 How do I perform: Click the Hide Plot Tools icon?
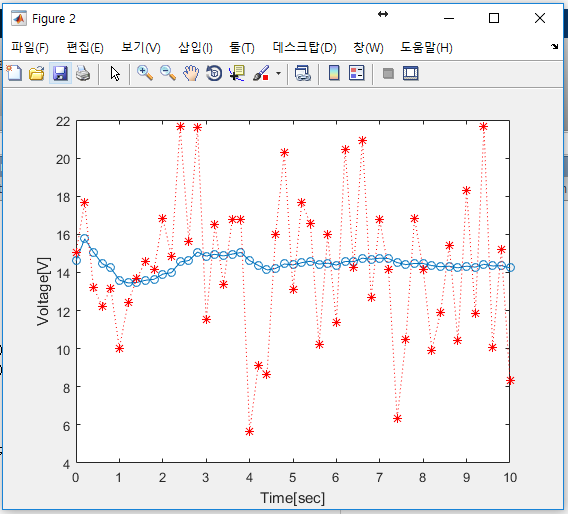click(x=388, y=74)
